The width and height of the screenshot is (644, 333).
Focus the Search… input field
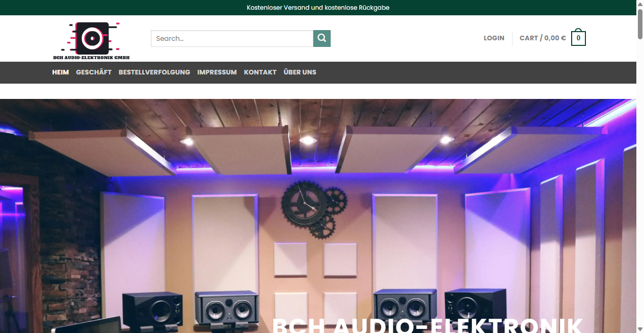[232, 38]
